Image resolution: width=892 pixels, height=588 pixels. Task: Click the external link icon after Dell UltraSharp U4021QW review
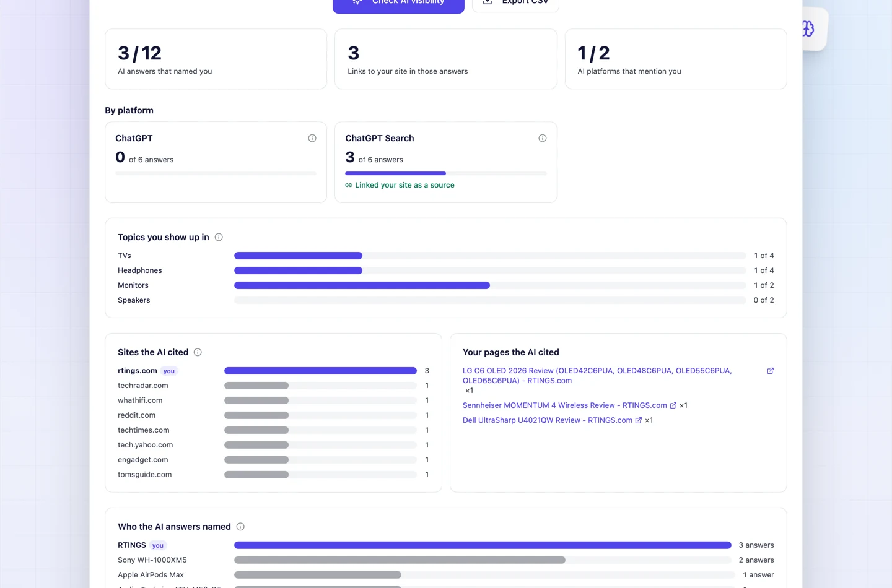[x=639, y=420]
